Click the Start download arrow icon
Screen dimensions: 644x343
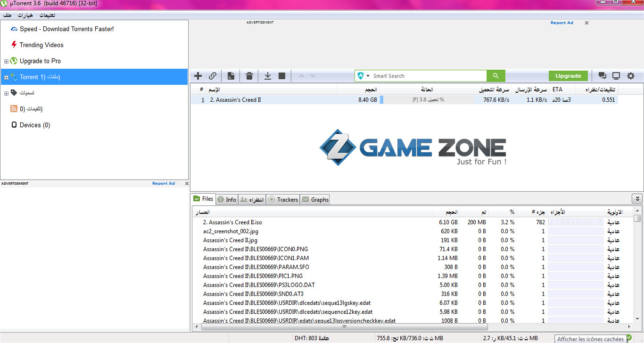tap(267, 76)
